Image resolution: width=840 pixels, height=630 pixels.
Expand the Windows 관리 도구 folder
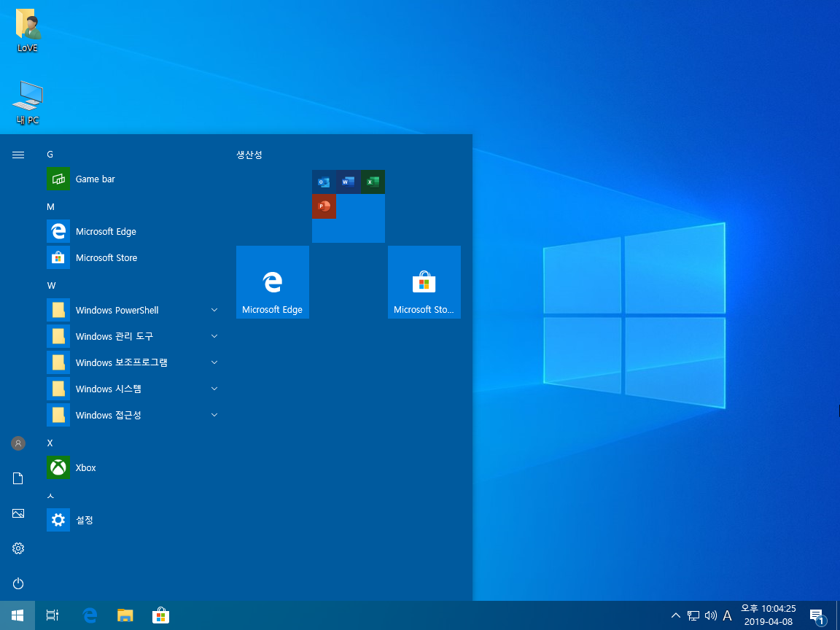point(133,336)
